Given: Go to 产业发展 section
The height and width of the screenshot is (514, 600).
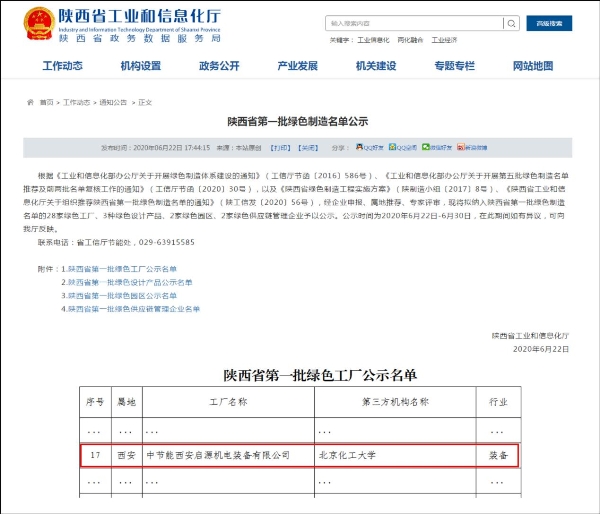Looking at the screenshot, I should tap(297, 67).
